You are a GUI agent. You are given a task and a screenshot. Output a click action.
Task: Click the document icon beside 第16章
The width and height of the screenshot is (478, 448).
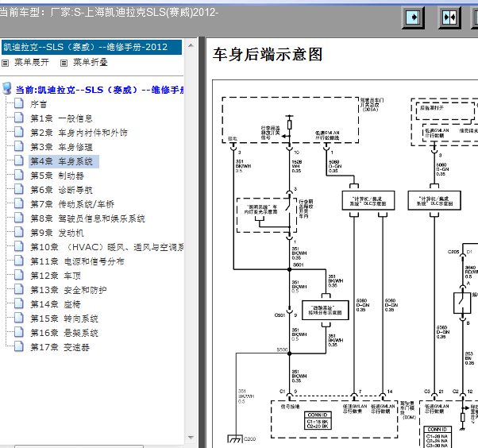coord(19,332)
